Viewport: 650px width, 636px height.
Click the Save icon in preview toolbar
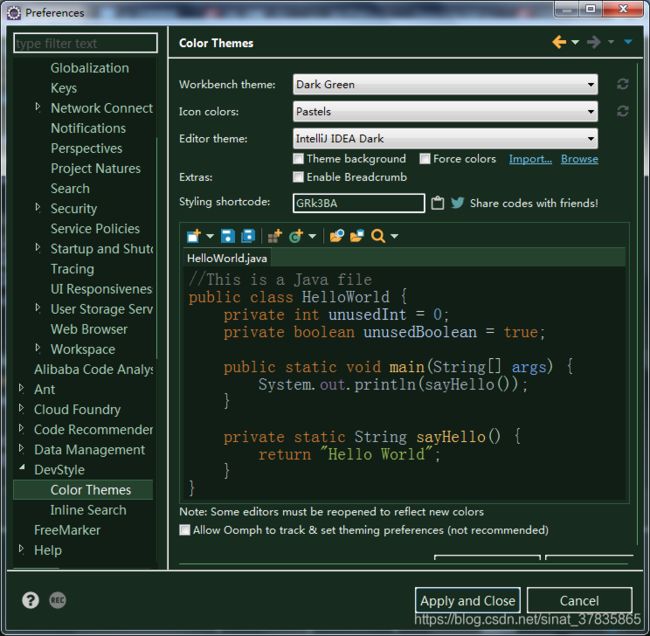click(228, 236)
